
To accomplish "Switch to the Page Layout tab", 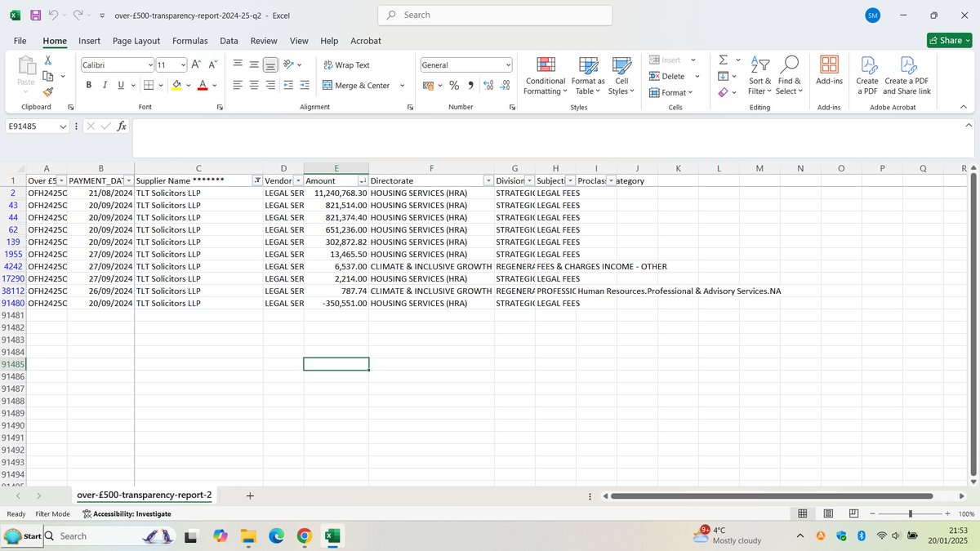I will (136, 41).
